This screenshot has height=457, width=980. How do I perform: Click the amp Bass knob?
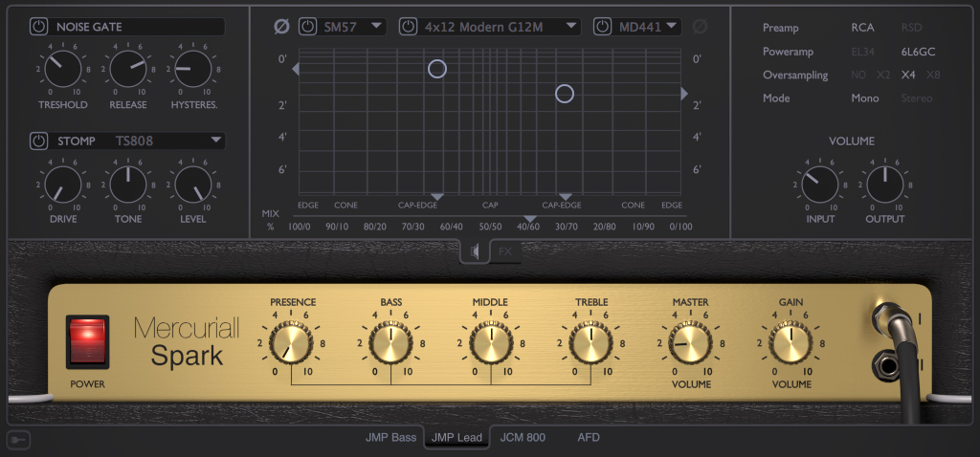pos(390,342)
